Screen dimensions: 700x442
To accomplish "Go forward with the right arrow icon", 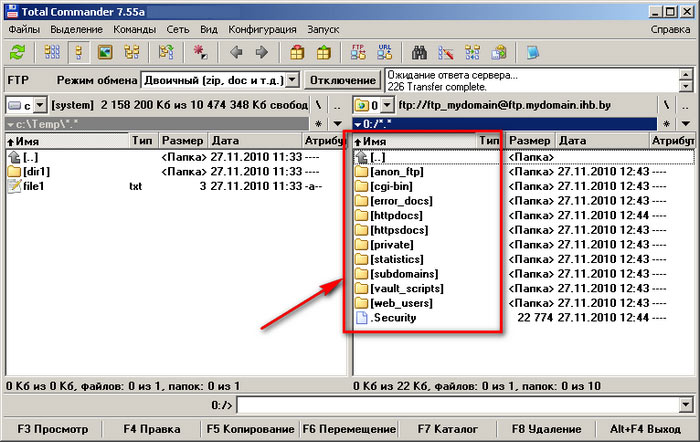I will [262, 53].
